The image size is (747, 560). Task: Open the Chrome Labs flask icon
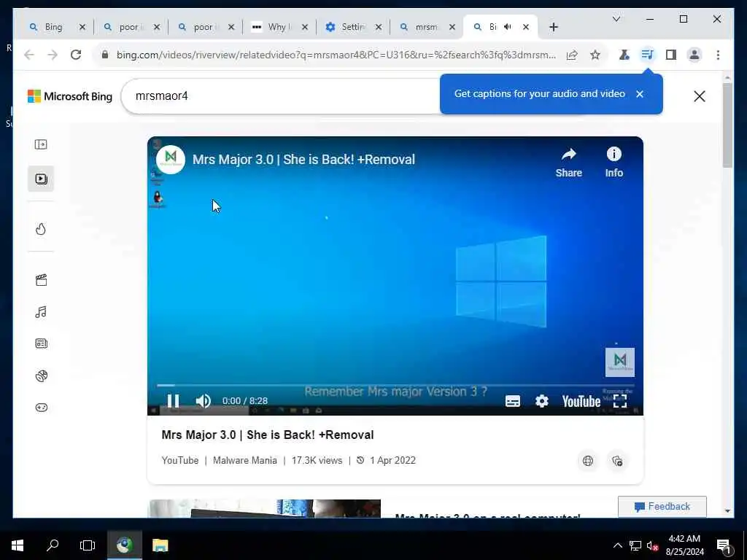[624, 55]
